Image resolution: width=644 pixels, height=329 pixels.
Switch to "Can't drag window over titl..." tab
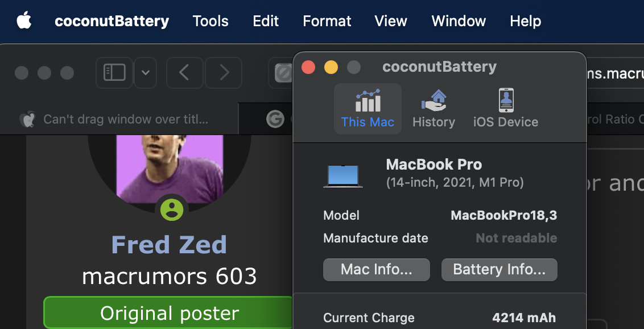(125, 119)
